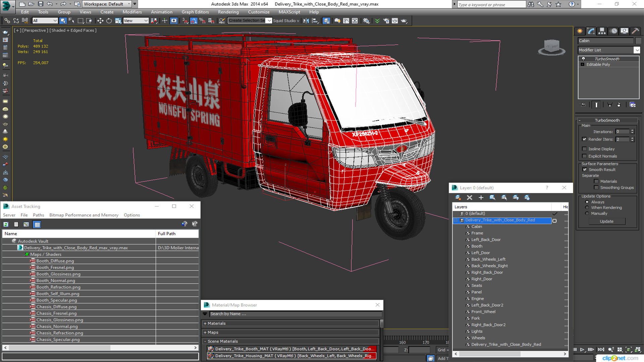The width and height of the screenshot is (644, 362).
Task: Collapse the Scene Materials group
Action: [x=205, y=341]
